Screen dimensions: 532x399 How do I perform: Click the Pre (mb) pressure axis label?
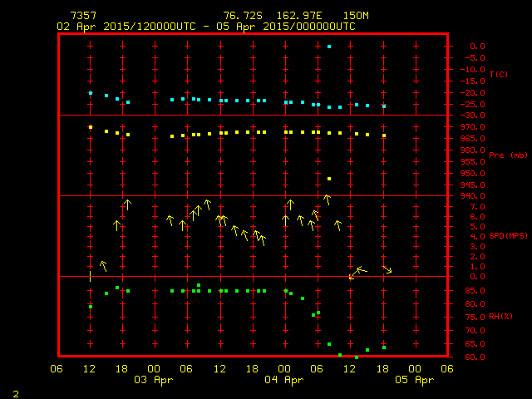508,155
